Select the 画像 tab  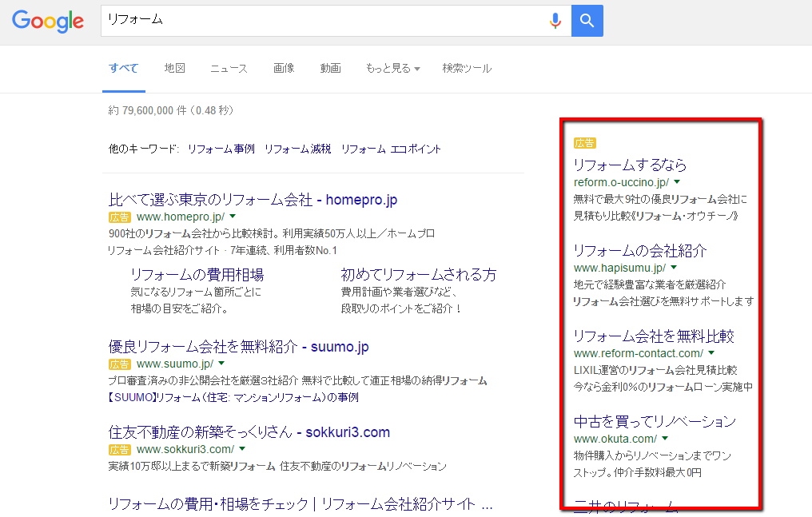(x=284, y=69)
